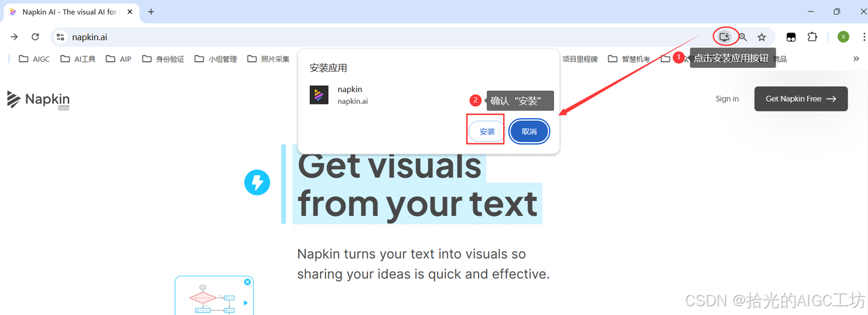Click the napkin.ai URL text in dialog
The image size is (868, 315).
353,101
